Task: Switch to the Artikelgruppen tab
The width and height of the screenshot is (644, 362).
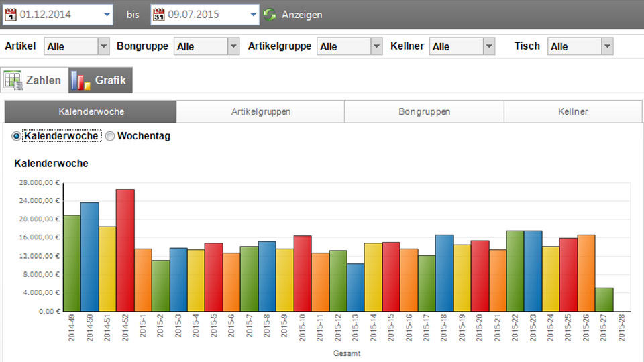Action: tap(260, 112)
